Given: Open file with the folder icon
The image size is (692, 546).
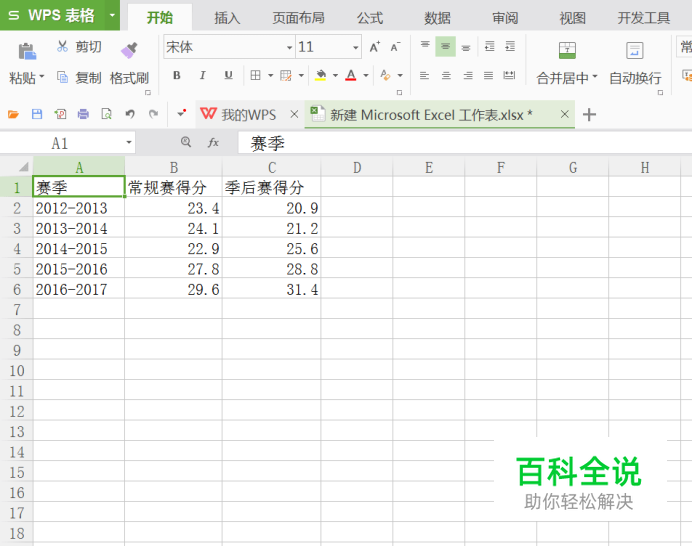Looking at the screenshot, I should tap(13, 115).
